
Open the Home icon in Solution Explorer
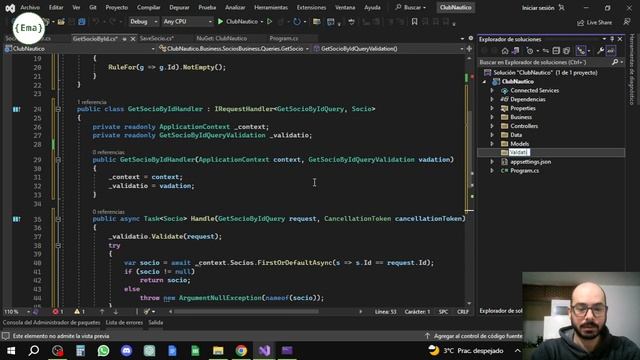(x=505, y=51)
